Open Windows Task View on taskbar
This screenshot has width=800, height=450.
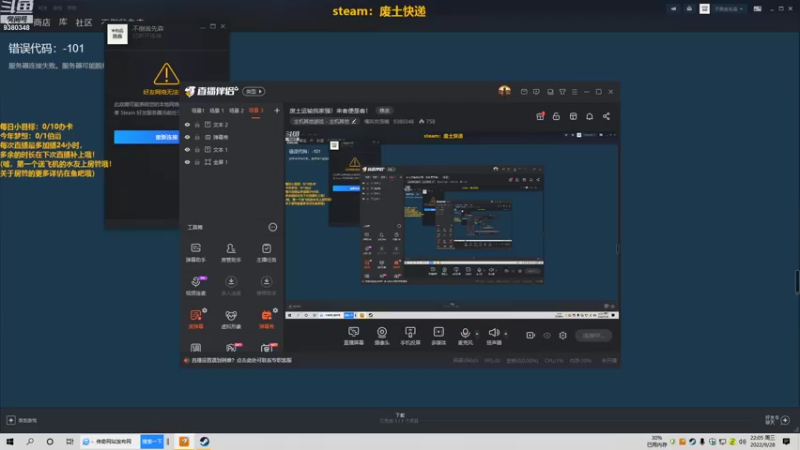click(69, 441)
